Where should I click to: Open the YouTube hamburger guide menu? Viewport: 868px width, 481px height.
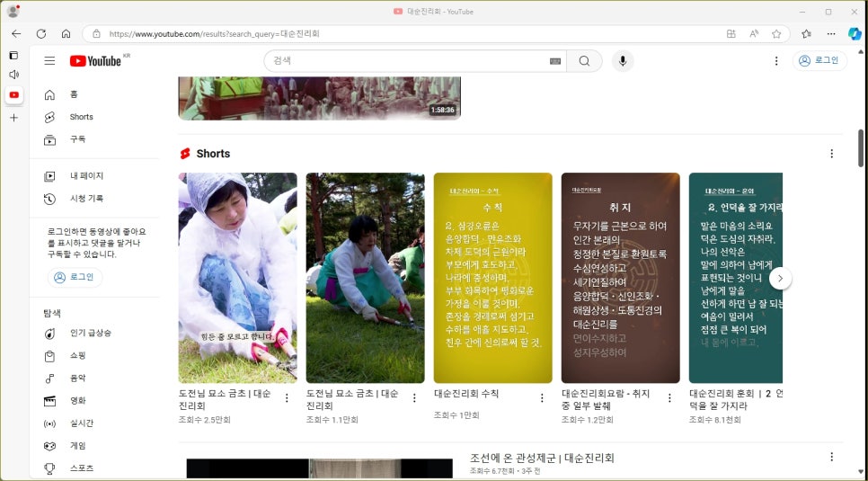(x=49, y=61)
